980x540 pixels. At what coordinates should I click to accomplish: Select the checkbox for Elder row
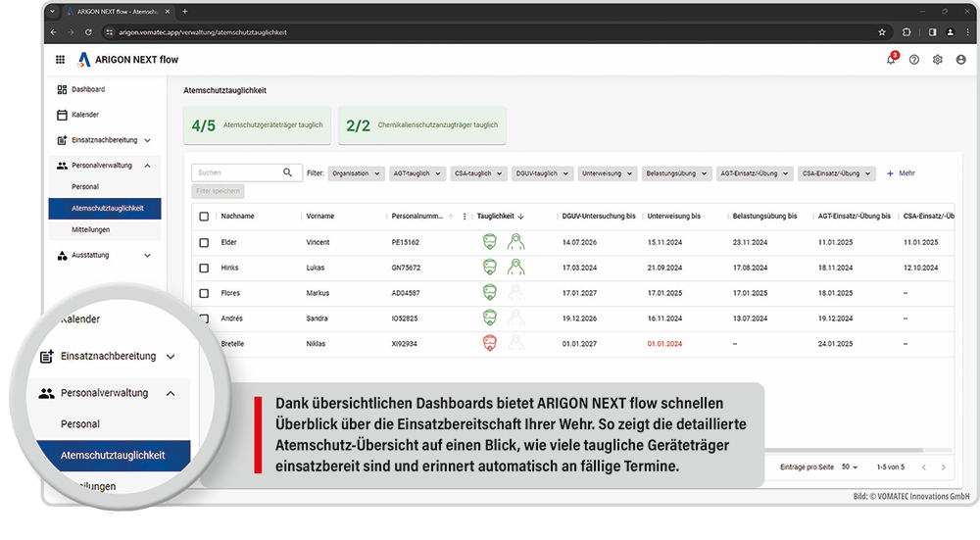(x=204, y=242)
